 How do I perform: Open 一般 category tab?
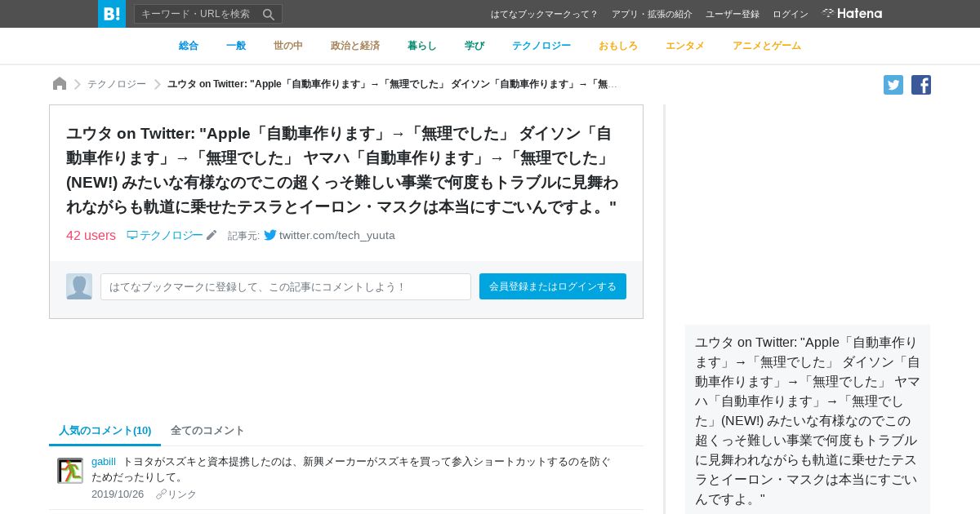[x=236, y=46]
